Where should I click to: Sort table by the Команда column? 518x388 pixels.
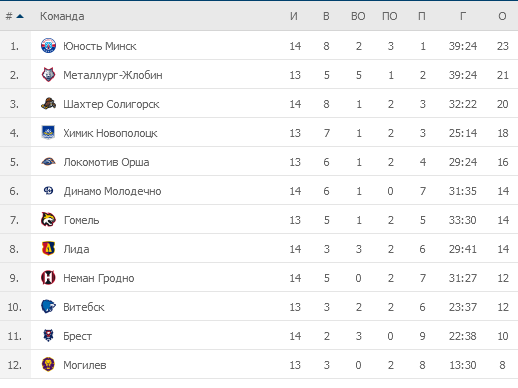(62, 16)
